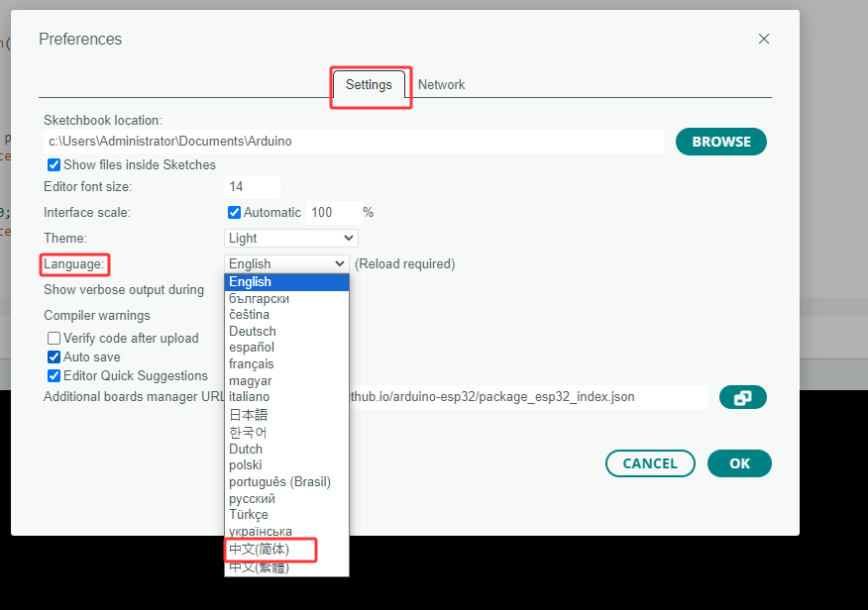The image size is (868, 610).
Task: Click the CANCEL button
Action: [650, 463]
